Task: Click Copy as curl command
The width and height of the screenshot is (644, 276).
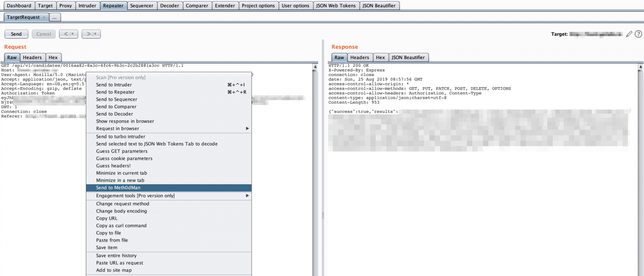Action: click(x=121, y=226)
